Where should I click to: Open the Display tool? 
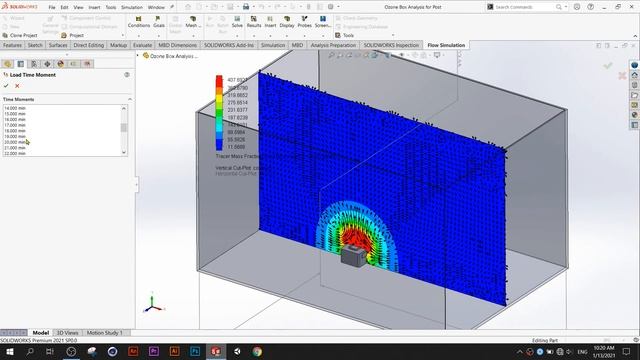(287, 22)
